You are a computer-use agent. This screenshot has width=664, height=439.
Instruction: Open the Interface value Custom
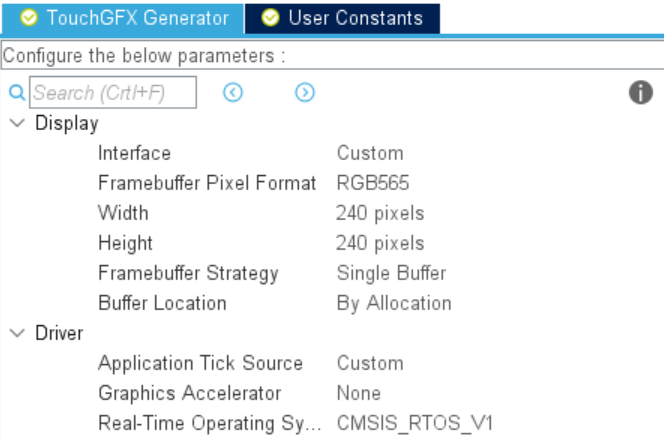click(370, 153)
